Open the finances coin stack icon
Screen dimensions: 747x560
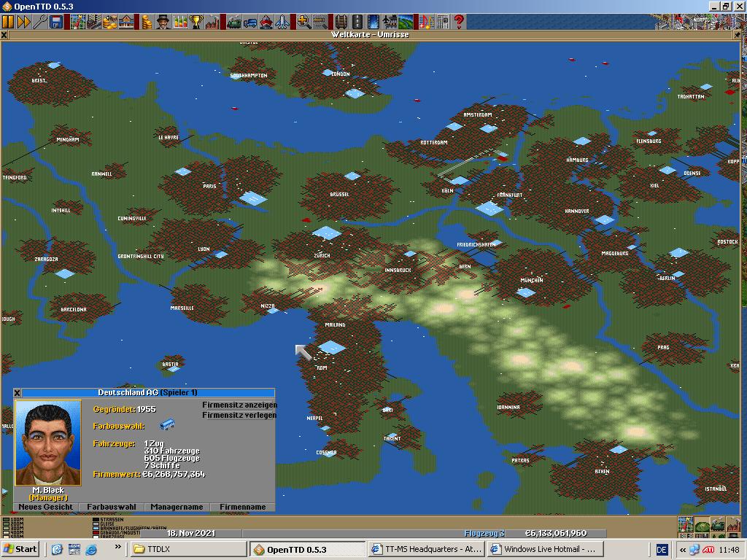[147, 22]
